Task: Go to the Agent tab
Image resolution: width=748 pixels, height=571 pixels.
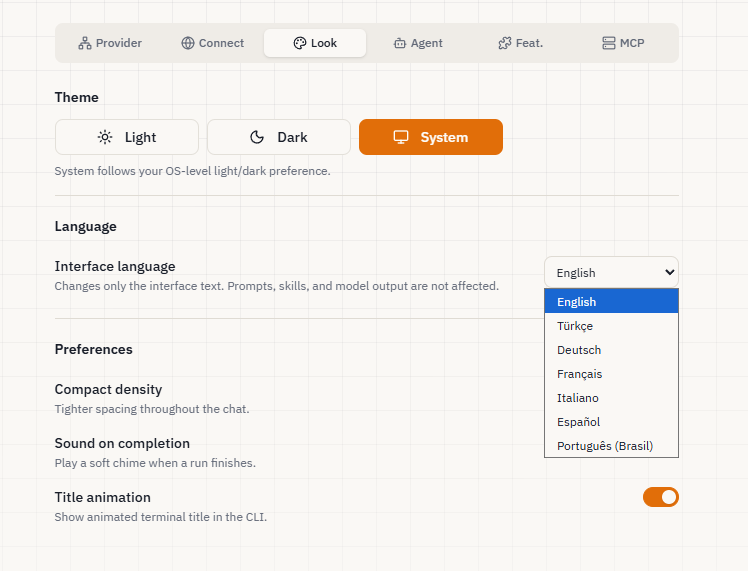Action: [418, 43]
